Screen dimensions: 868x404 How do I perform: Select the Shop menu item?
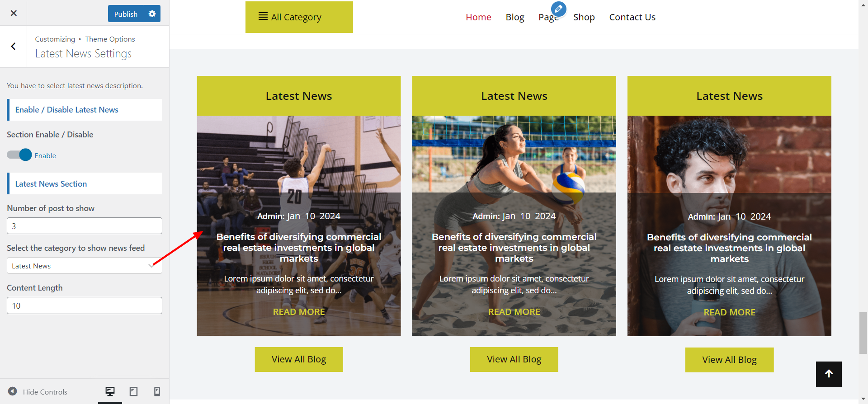coord(584,17)
